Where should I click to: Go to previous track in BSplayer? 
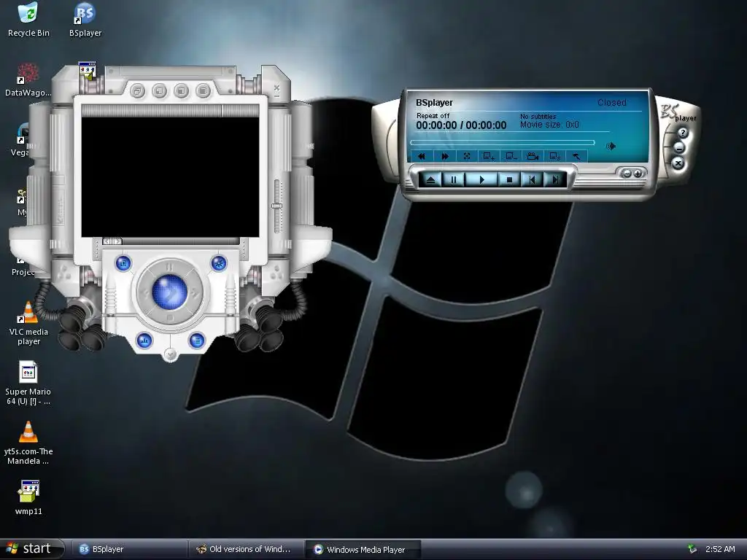point(532,180)
